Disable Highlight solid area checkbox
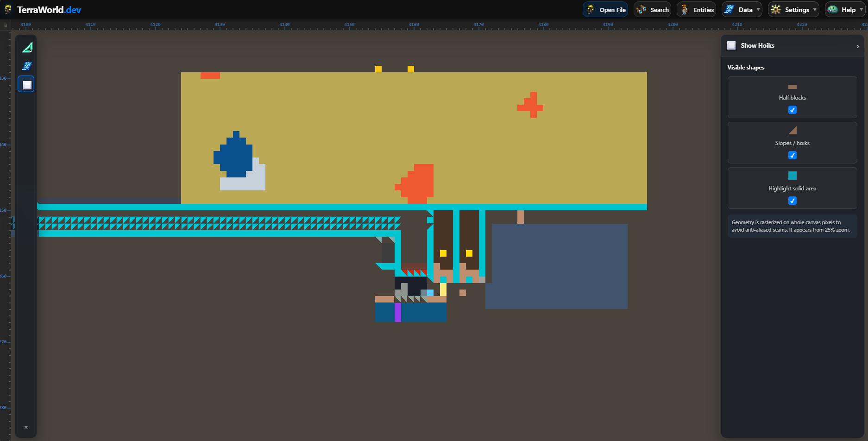The image size is (868, 441). point(793,201)
